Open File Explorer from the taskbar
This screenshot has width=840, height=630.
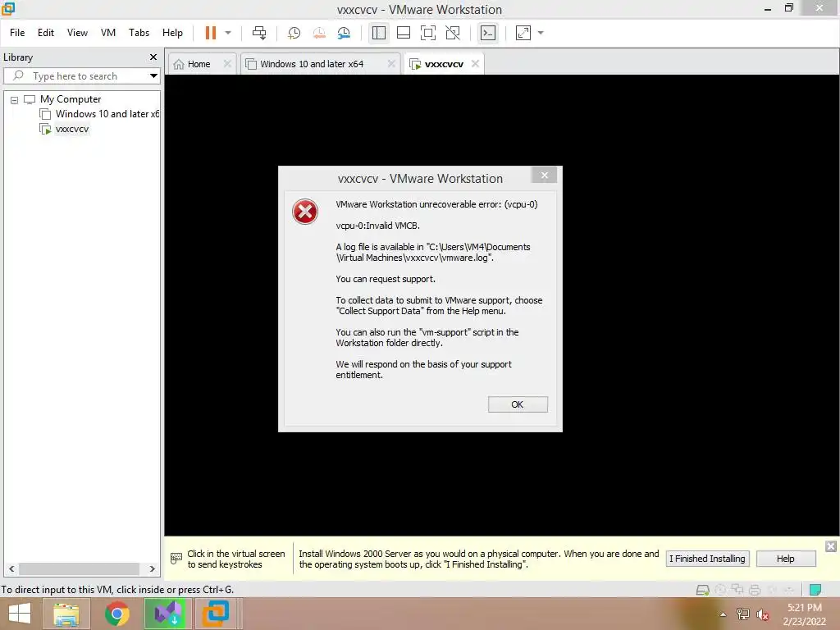[66, 614]
